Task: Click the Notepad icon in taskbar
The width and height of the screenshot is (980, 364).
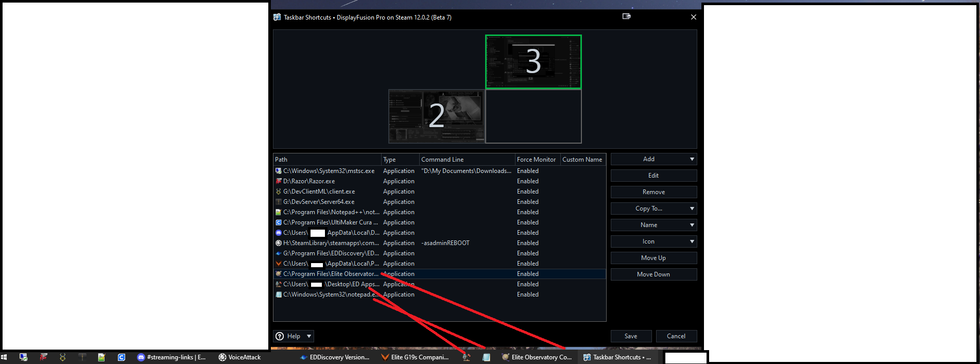Action: tap(486, 357)
